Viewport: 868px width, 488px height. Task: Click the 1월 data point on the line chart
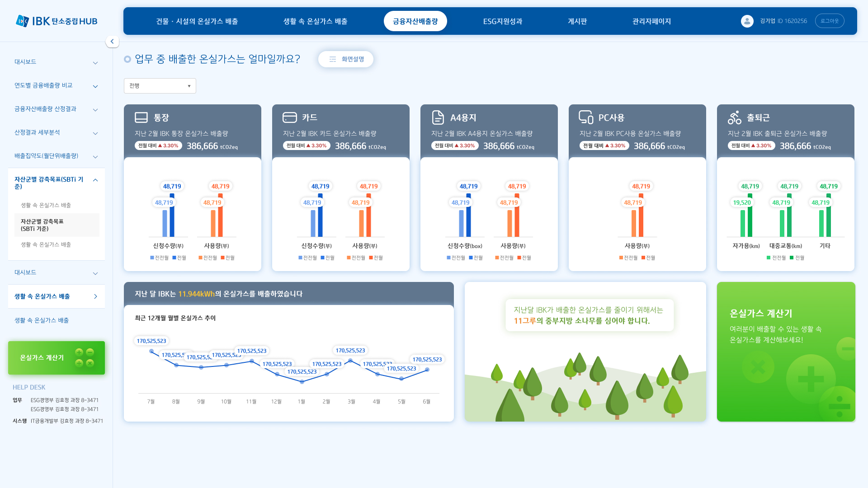[302, 382]
